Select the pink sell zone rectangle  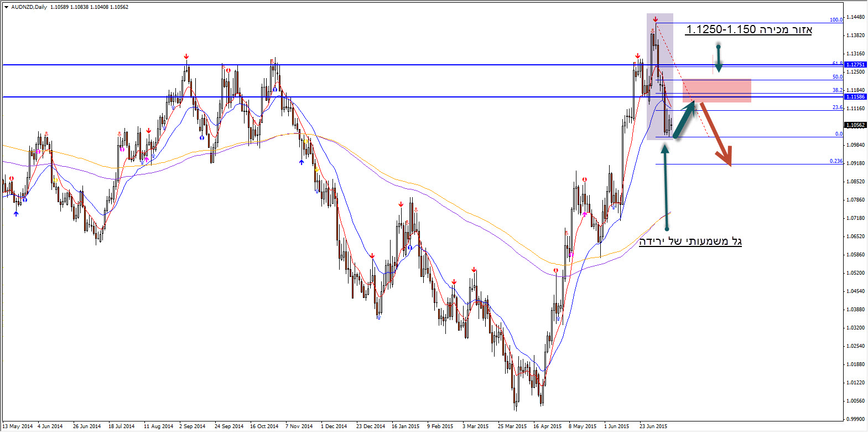(717, 90)
